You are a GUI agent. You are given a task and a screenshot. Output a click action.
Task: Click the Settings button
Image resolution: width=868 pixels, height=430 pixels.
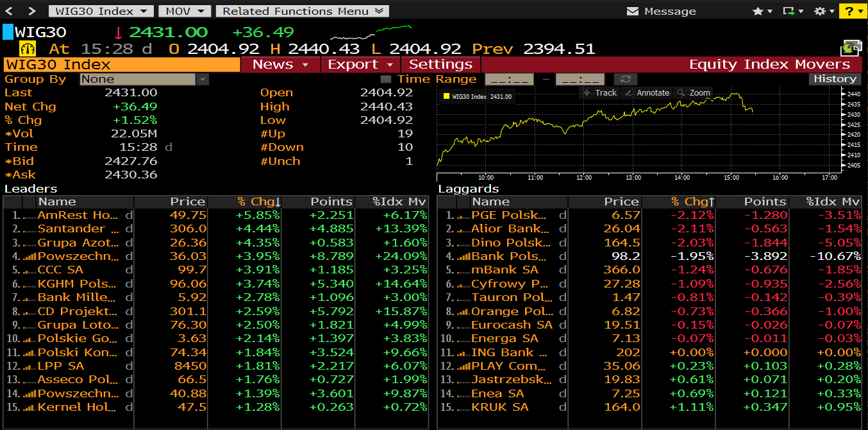point(440,64)
